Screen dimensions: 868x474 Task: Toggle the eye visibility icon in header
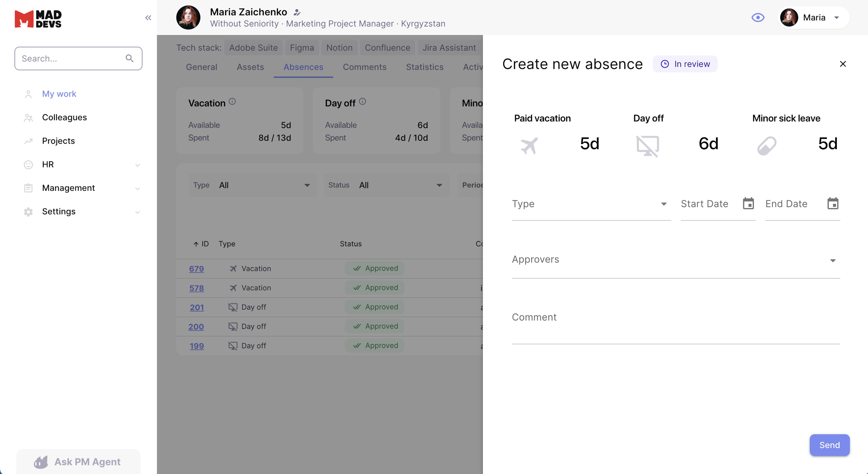click(758, 17)
